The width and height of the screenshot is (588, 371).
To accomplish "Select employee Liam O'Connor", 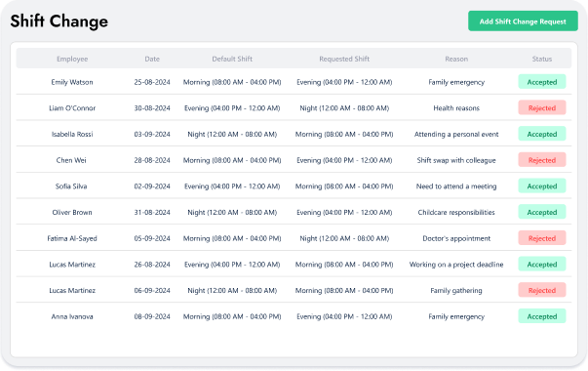I will [72, 108].
